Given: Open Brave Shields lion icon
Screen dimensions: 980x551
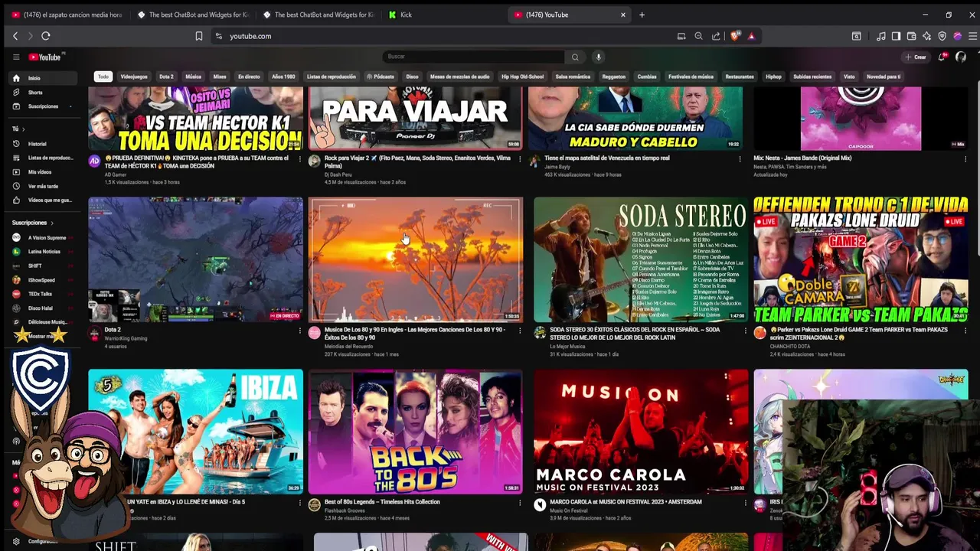Looking at the screenshot, I should pos(735,36).
